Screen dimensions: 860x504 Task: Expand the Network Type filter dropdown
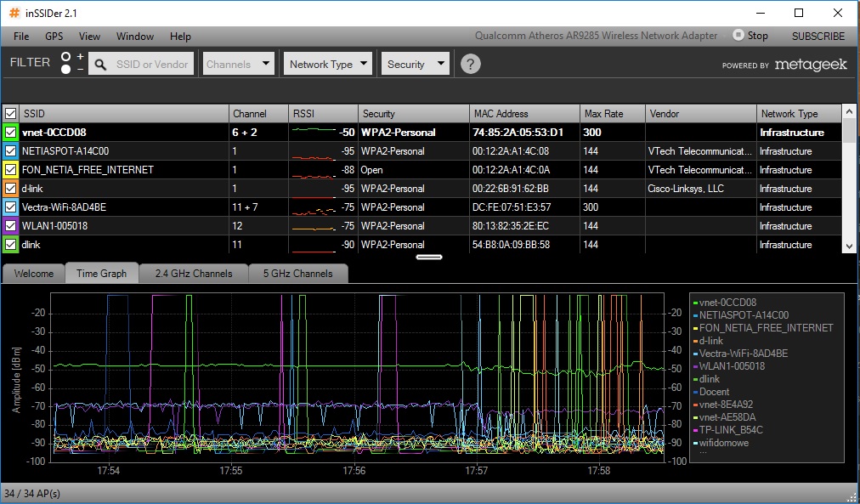329,64
